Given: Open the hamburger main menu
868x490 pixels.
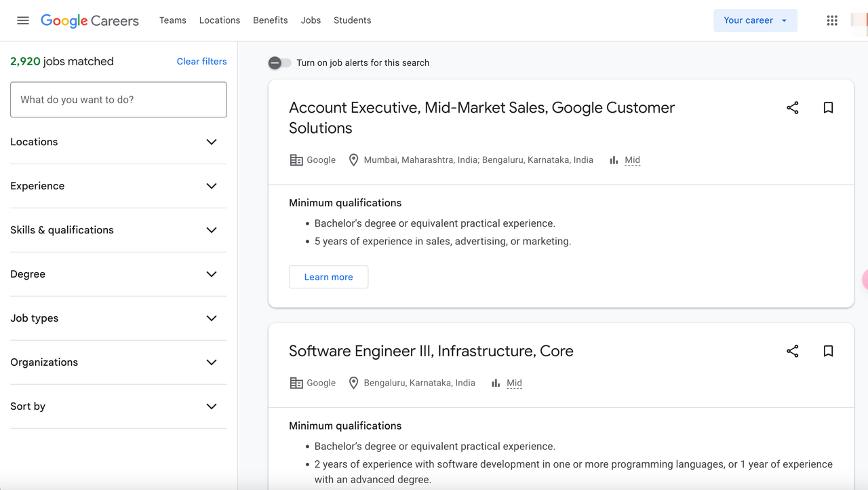Looking at the screenshot, I should tap(23, 20).
